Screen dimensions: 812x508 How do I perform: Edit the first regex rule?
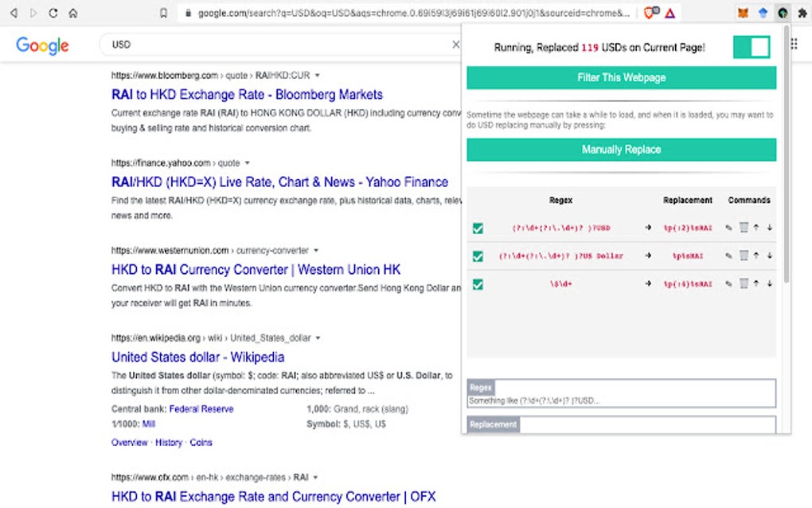(x=728, y=228)
